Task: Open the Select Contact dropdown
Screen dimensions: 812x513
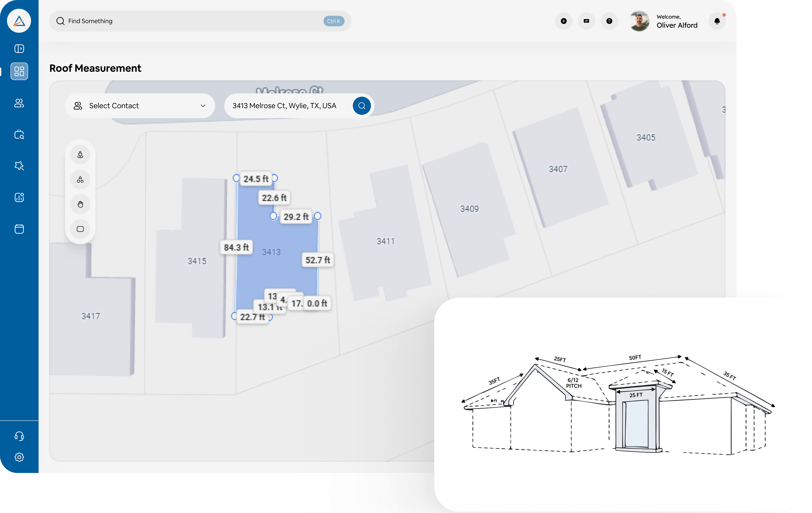Action: pos(140,106)
